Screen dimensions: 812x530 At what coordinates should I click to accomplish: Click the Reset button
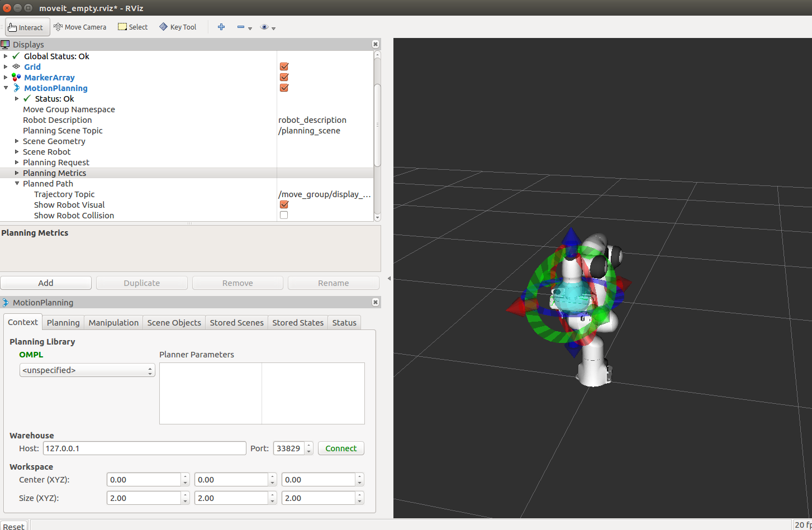(14, 526)
